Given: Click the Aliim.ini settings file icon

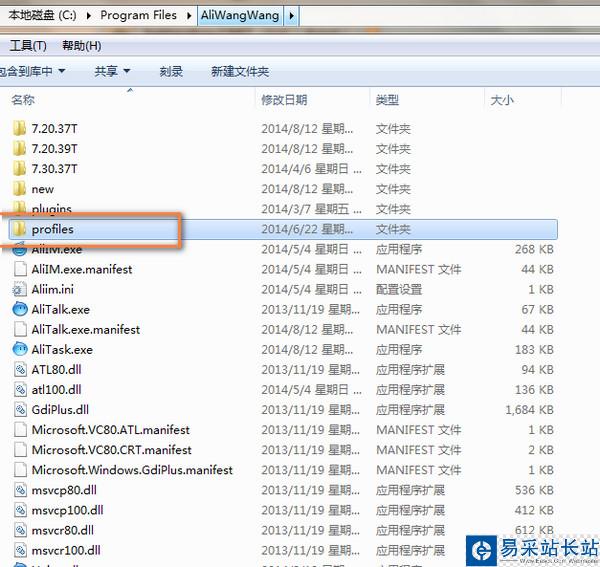Looking at the screenshot, I should click(20, 289).
